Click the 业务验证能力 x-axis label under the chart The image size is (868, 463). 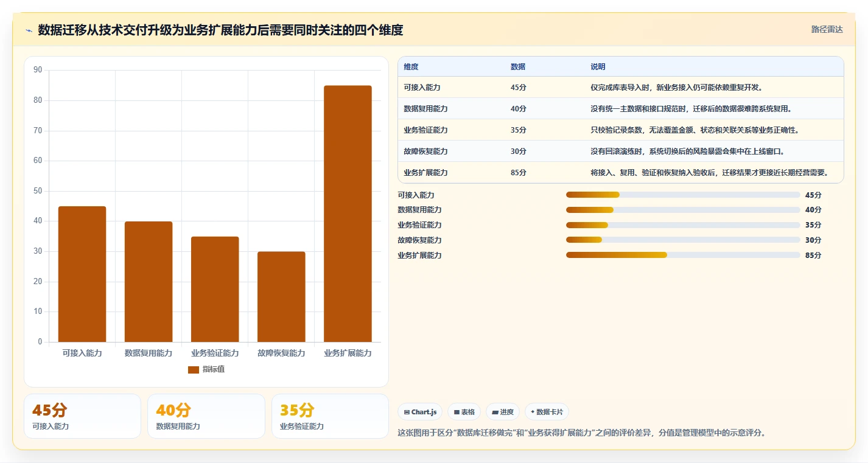[215, 353]
